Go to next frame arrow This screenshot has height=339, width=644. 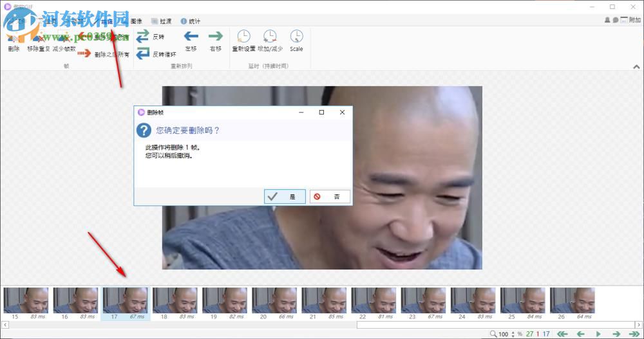click(616, 334)
